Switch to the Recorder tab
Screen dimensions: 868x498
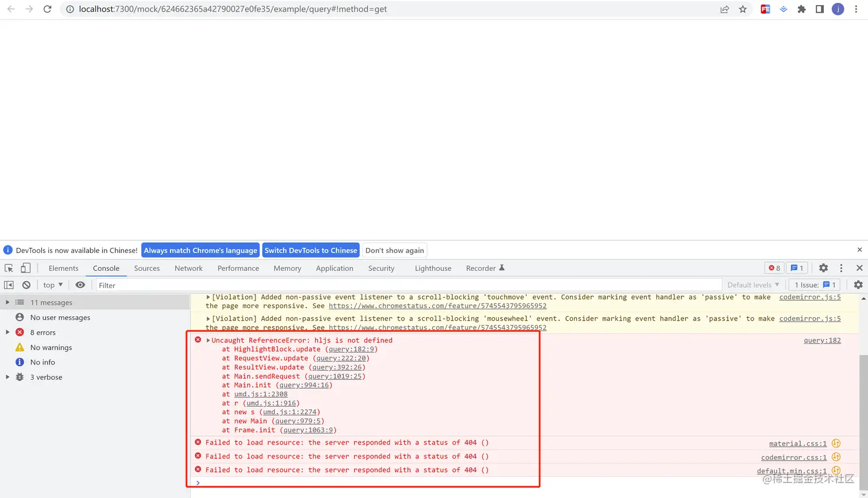point(485,268)
